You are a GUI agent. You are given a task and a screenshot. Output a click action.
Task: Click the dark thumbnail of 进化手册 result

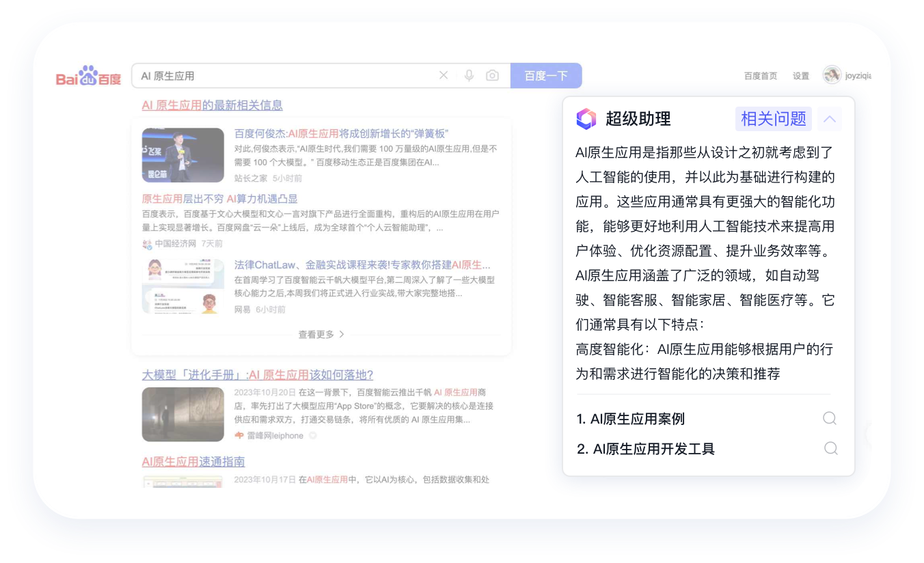(x=183, y=414)
